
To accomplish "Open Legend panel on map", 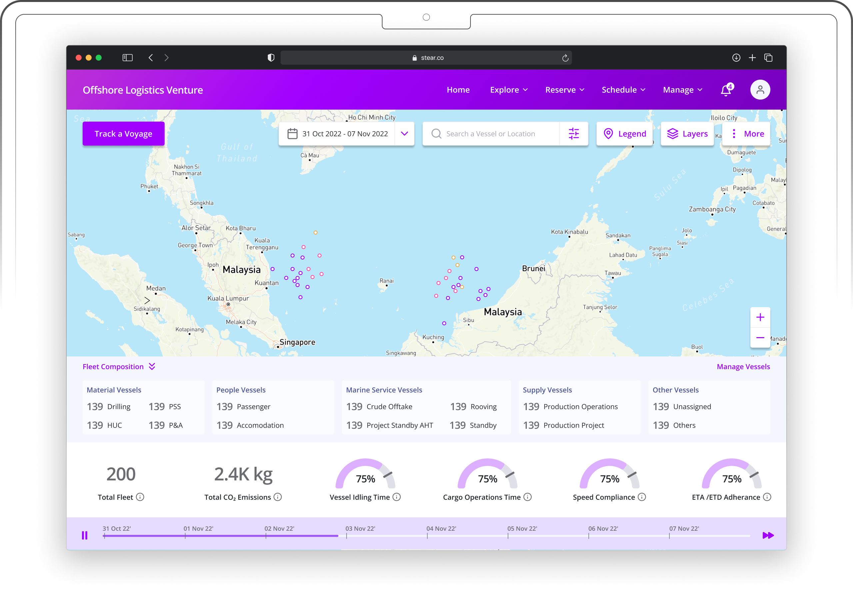I will [624, 134].
